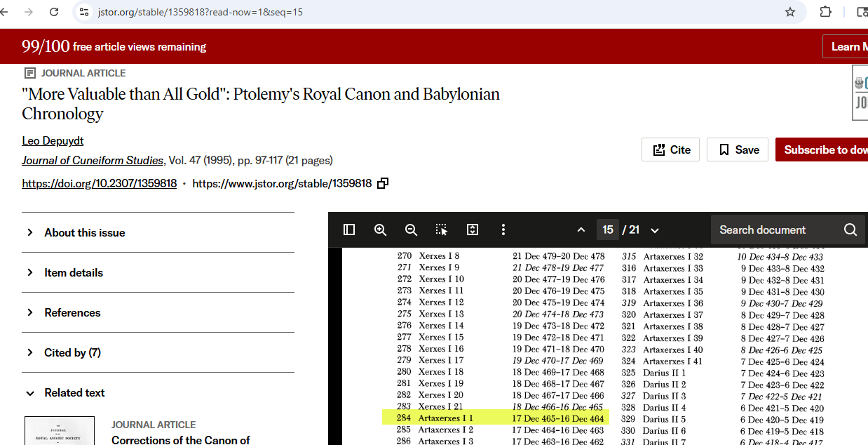
Task: Click the https://www.jstor.org/stable/1359818 text
Action: [x=282, y=183]
